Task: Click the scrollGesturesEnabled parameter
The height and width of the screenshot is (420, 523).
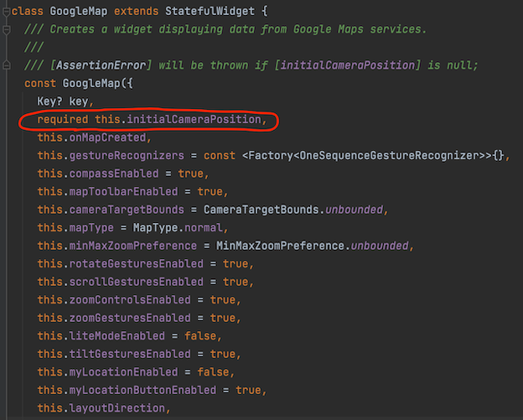Action: point(146,282)
